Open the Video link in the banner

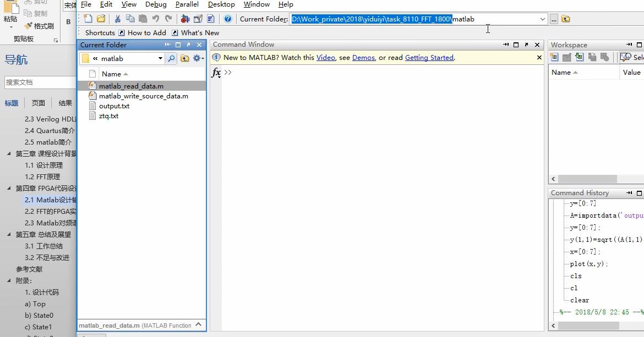pyautogui.click(x=326, y=58)
